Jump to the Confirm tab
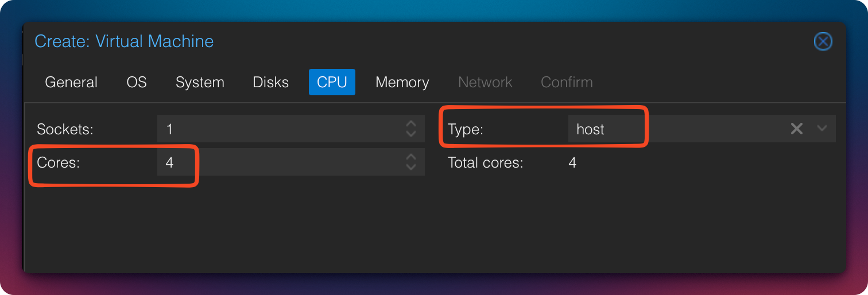This screenshot has height=295, width=868. pyautogui.click(x=567, y=82)
